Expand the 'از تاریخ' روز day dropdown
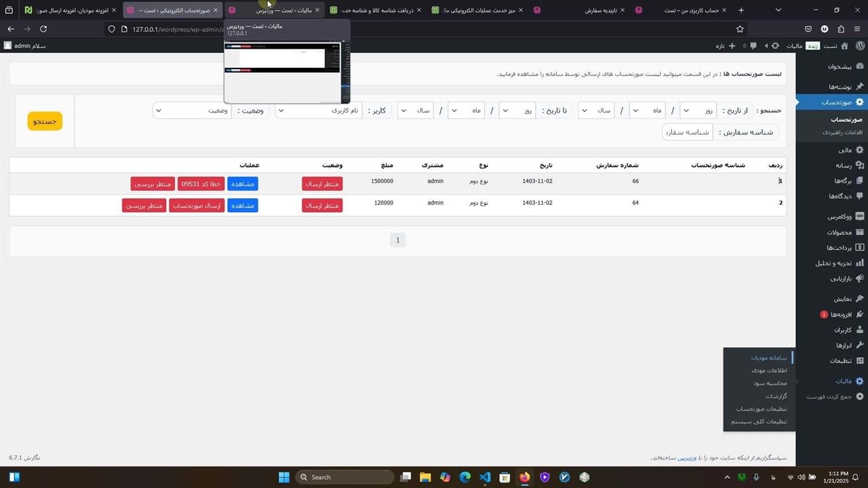This screenshot has width=868, height=488. click(x=698, y=110)
